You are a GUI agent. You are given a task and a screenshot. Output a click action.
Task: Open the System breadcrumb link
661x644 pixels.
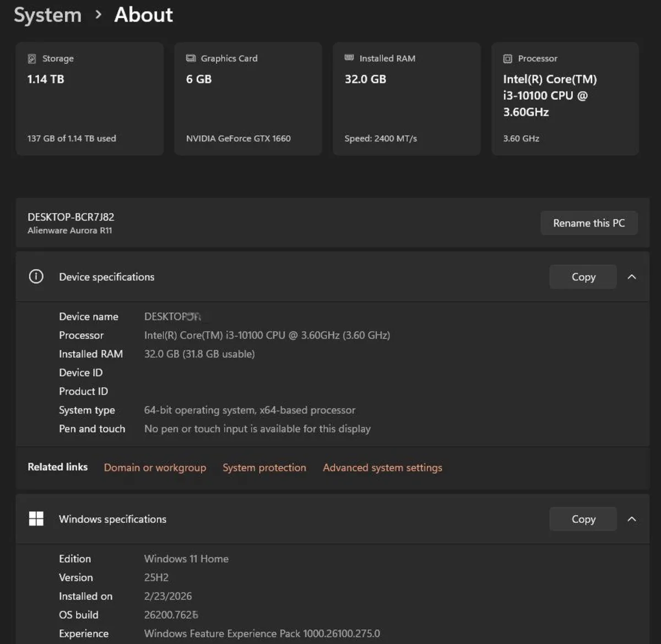47,15
